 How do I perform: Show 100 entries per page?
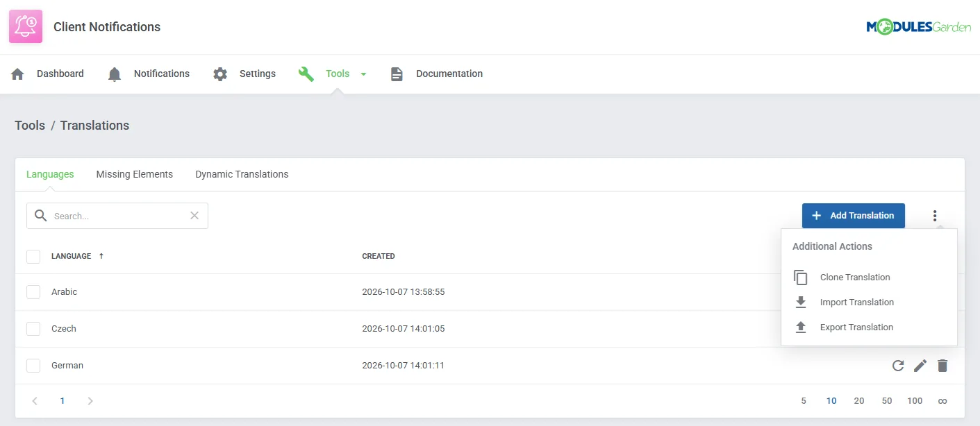(x=915, y=401)
